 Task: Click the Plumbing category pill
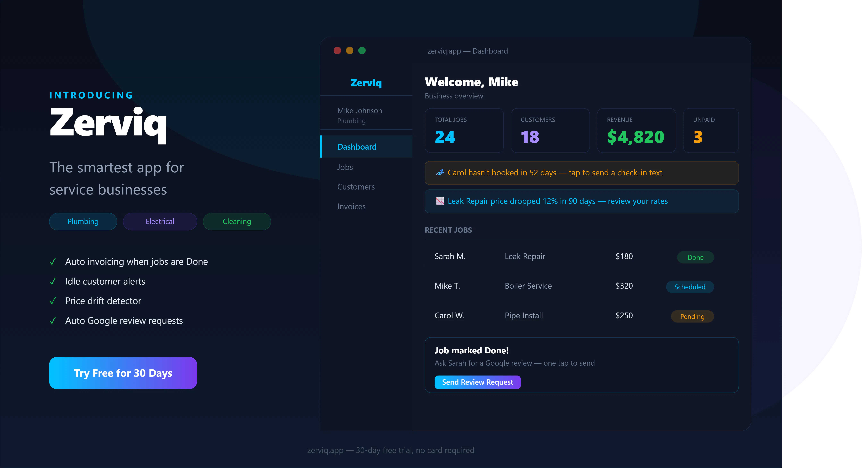(x=83, y=221)
